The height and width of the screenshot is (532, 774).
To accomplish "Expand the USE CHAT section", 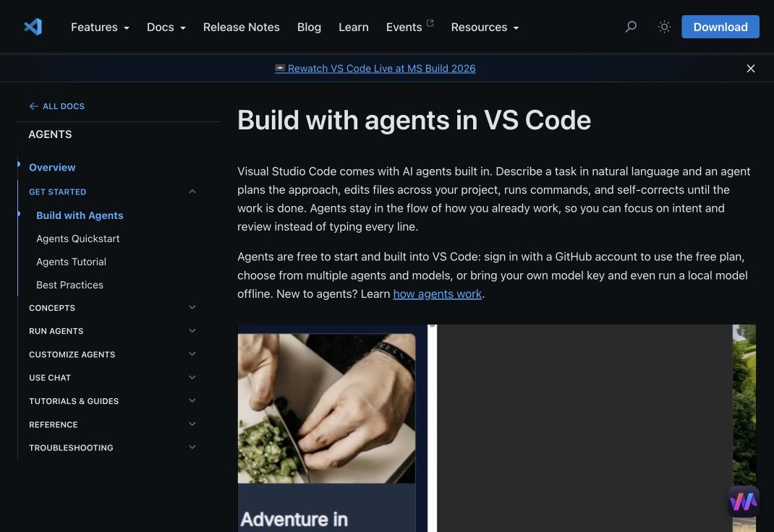I will (x=113, y=377).
